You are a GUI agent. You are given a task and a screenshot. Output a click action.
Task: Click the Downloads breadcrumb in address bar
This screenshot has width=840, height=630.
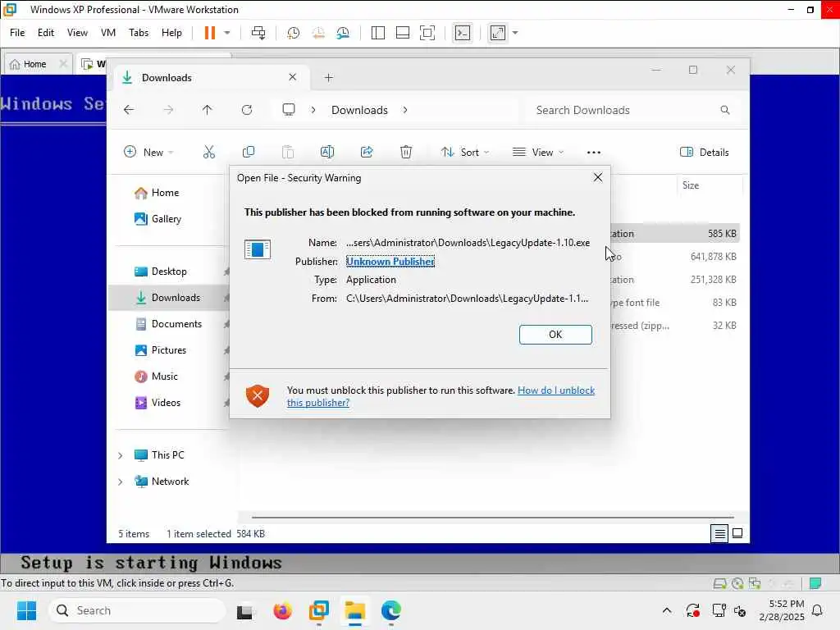359,110
